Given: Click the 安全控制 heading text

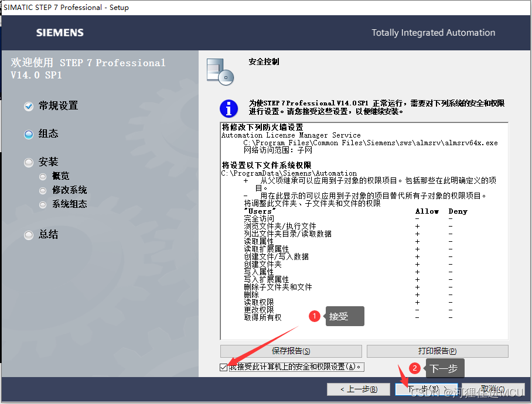Looking at the screenshot, I should pyautogui.click(x=264, y=61).
